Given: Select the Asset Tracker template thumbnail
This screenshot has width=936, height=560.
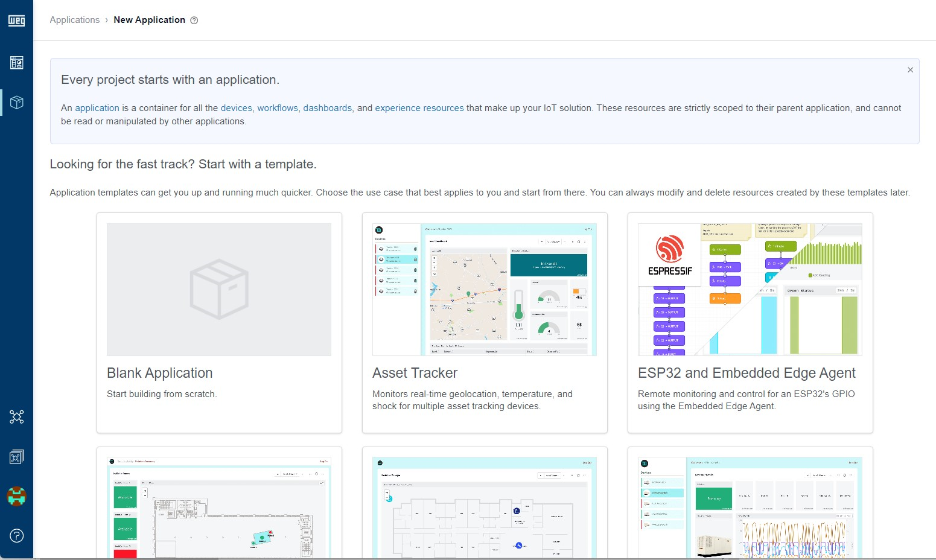Looking at the screenshot, I should point(485,290).
